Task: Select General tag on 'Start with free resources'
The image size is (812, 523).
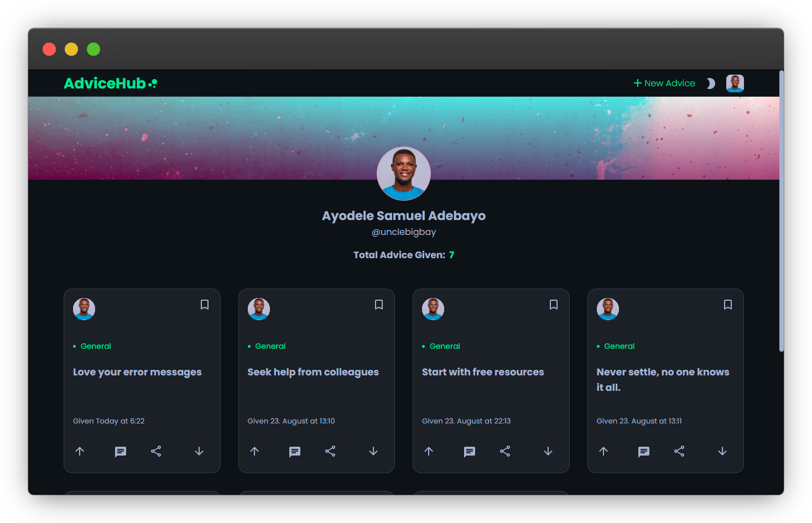Action: click(x=445, y=346)
